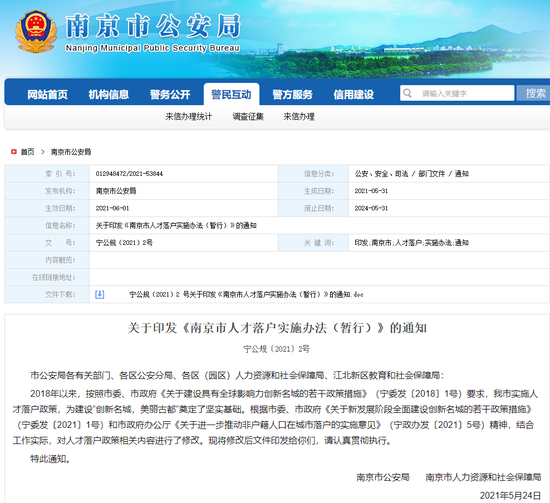Click the 特此通知 line
Image resolution: width=550 pixels, height=503 pixels.
(51, 458)
